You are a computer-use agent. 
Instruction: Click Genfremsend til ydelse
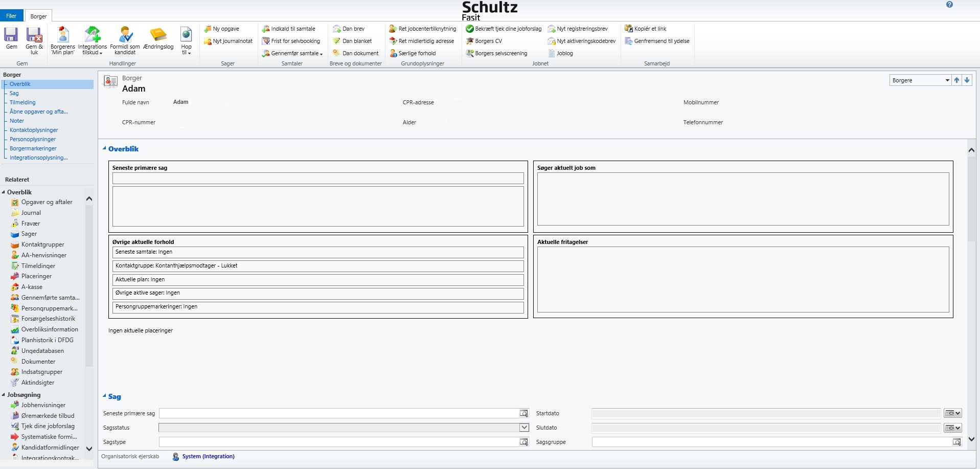657,41
